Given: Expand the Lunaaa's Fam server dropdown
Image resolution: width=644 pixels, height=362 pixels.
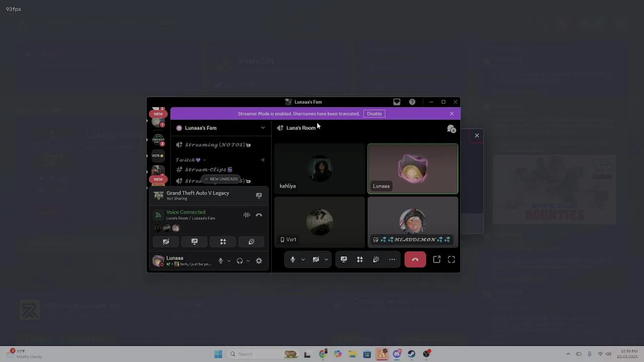Looking at the screenshot, I should pos(263,128).
